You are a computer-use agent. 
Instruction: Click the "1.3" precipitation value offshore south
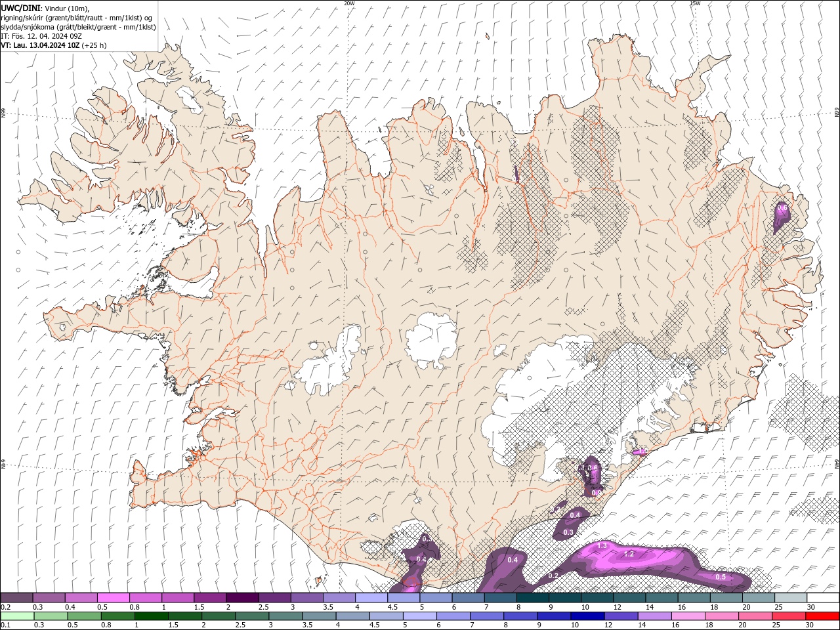[602, 545]
